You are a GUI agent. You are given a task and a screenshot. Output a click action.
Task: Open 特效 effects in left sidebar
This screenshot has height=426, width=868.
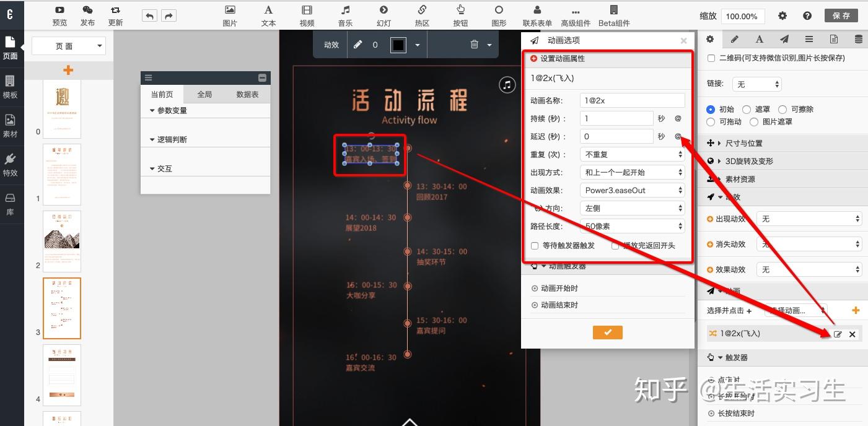point(10,165)
